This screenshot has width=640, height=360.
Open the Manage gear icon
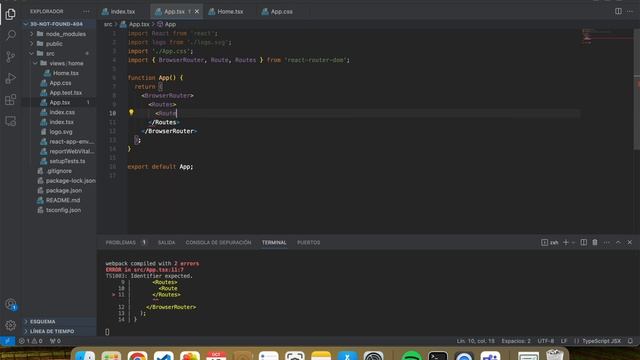point(11,325)
